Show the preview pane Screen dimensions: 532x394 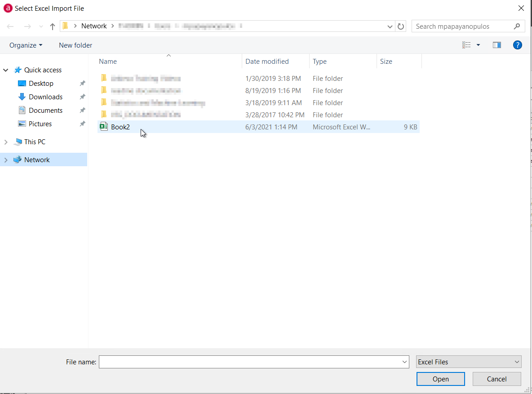(x=497, y=45)
